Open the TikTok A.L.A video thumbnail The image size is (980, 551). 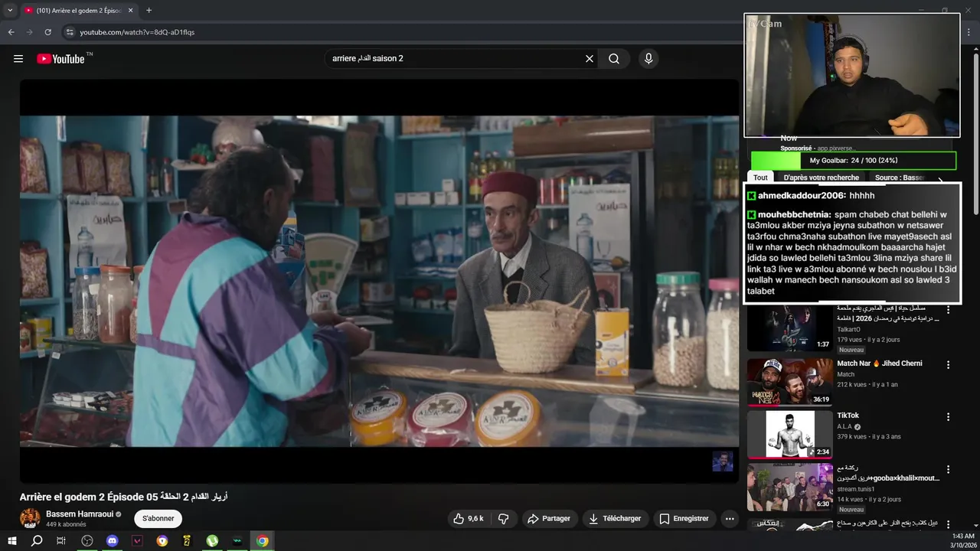click(x=789, y=434)
